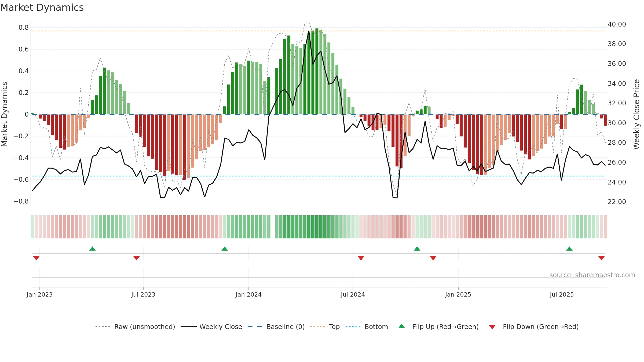The image size is (644, 362).
Task: Click the Market Dynamics y-axis title
Action: coord(4,114)
